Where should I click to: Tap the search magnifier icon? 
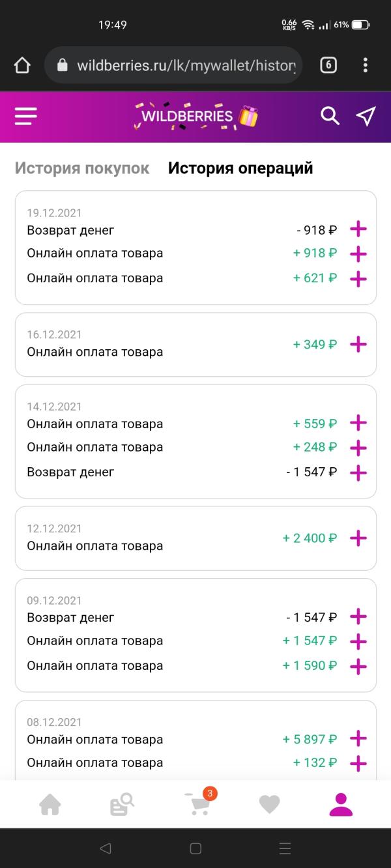[x=330, y=117]
